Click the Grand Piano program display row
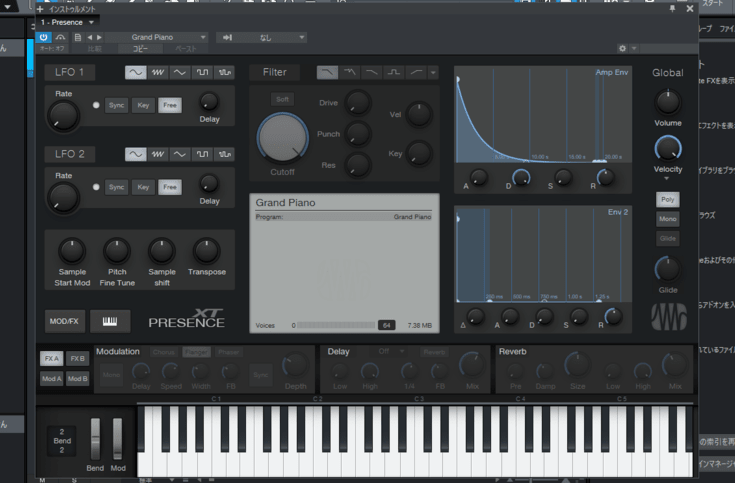Viewport: 735px width, 483px height. click(x=343, y=216)
